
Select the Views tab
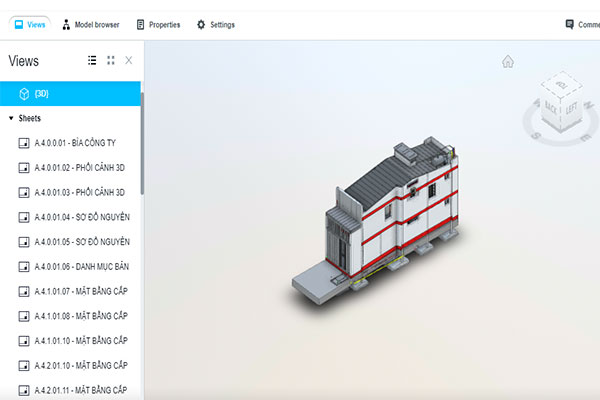[27, 25]
